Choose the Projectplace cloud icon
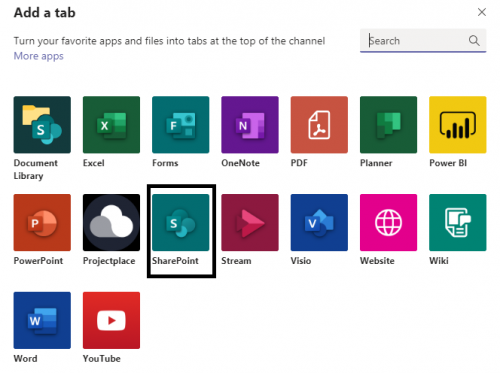 pos(111,223)
